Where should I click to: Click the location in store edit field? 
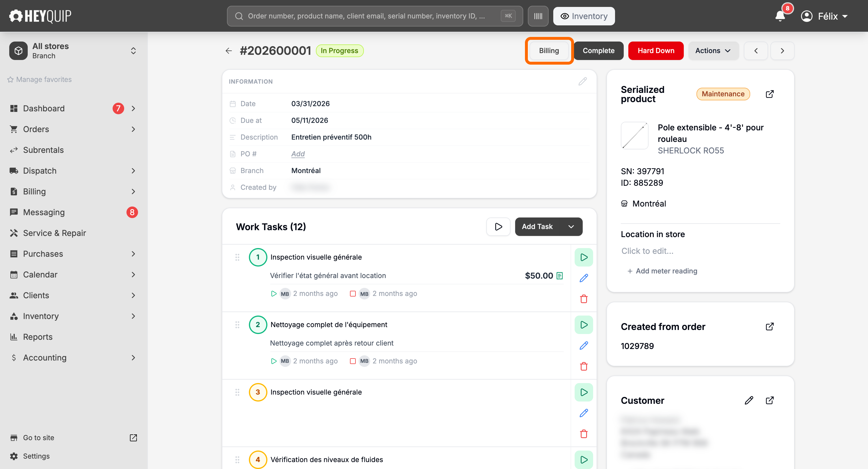700,251
